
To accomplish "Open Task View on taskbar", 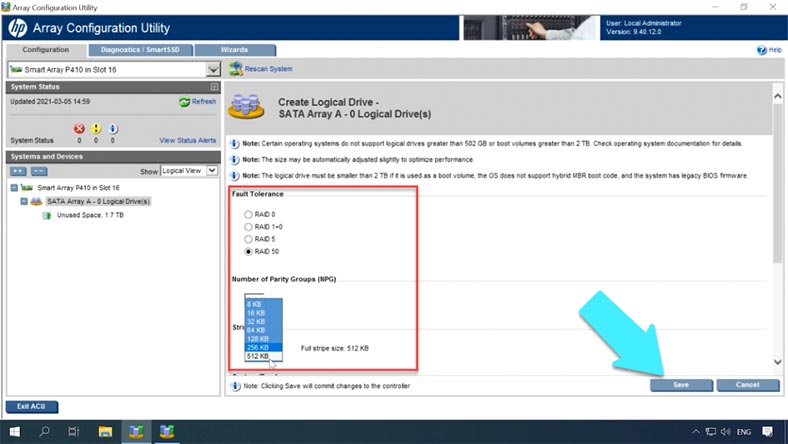I will pos(74,431).
